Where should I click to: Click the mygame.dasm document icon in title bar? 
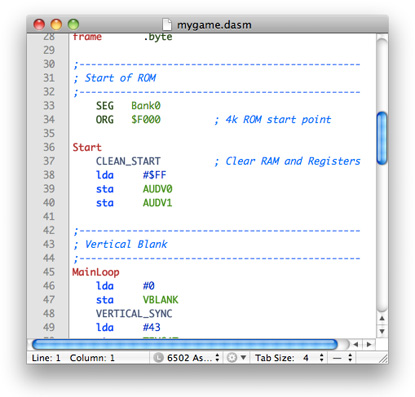[x=167, y=24]
